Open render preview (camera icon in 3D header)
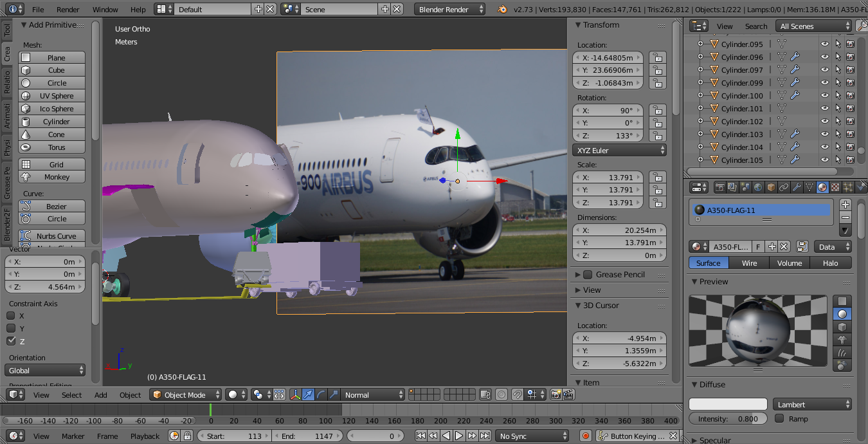The height and width of the screenshot is (444, 868). tap(556, 394)
